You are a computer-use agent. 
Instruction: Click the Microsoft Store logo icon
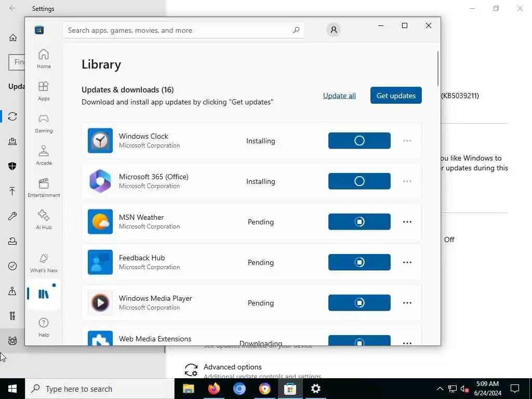click(39, 30)
